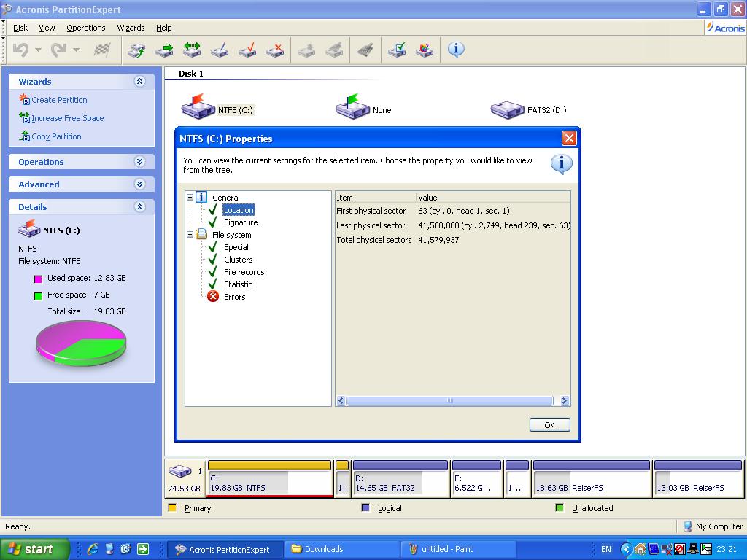Open the Create Partition wizard link
The height and width of the screenshot is (560, 747).
coord(59,100)
